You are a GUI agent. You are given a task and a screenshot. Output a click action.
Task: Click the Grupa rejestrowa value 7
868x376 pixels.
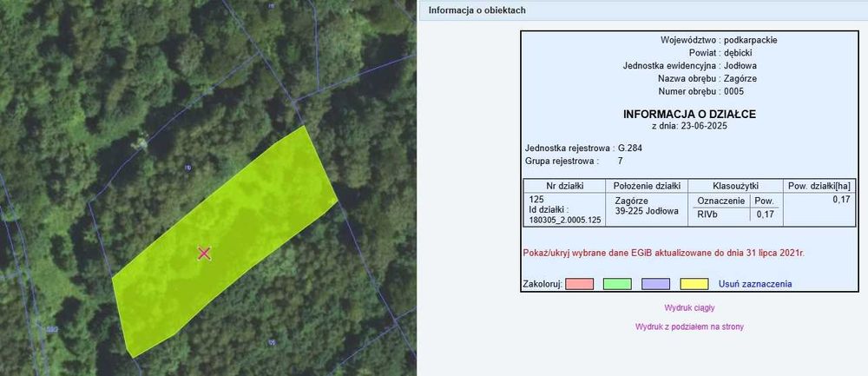tap(620, 162)
